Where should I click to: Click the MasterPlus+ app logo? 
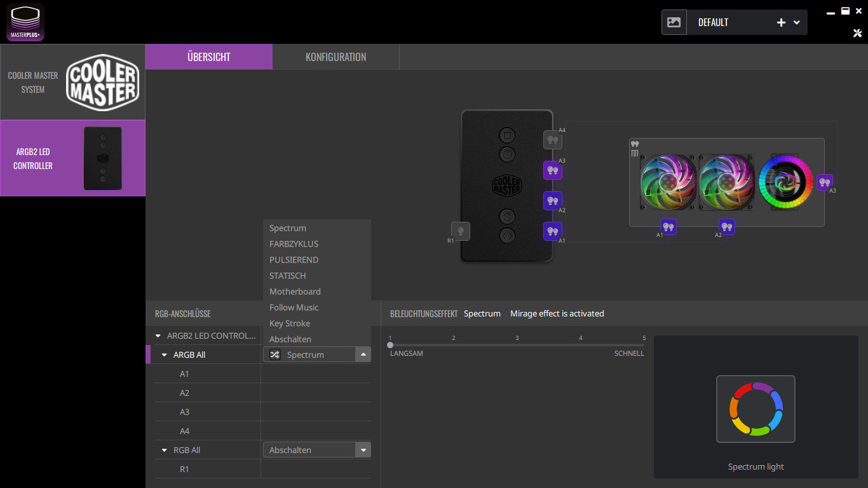click(x=25, y=22)
